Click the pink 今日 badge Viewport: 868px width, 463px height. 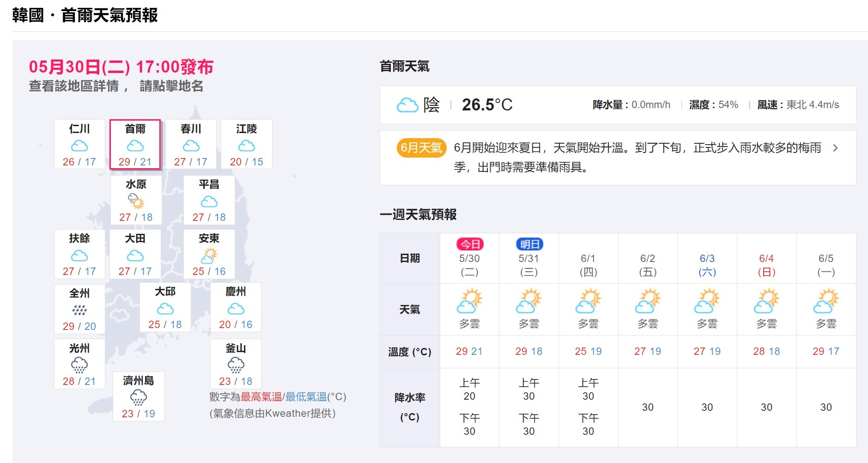pos(470,244)
